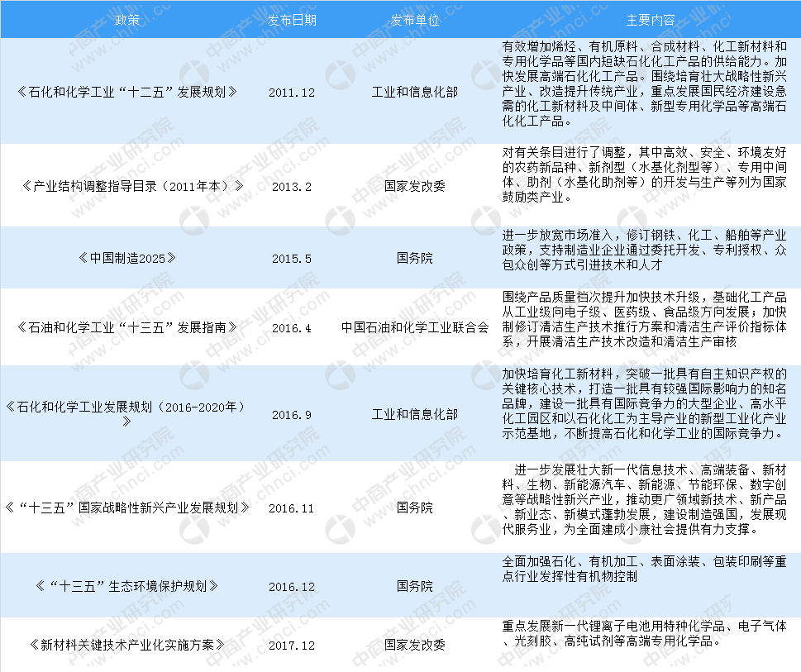Click the 政策 column header
801x672 pixels.
[x=127, y=20]
